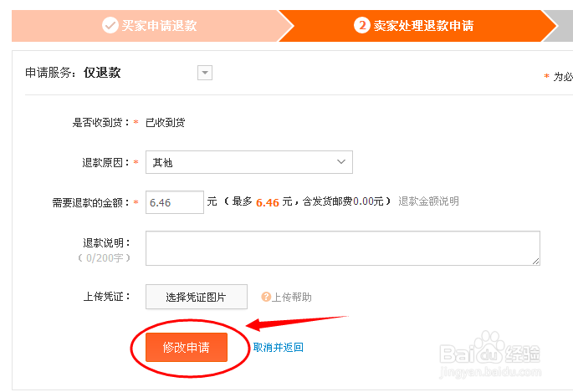
Task: Click the number 2 circle step icon
Action: tap(362, 25)
